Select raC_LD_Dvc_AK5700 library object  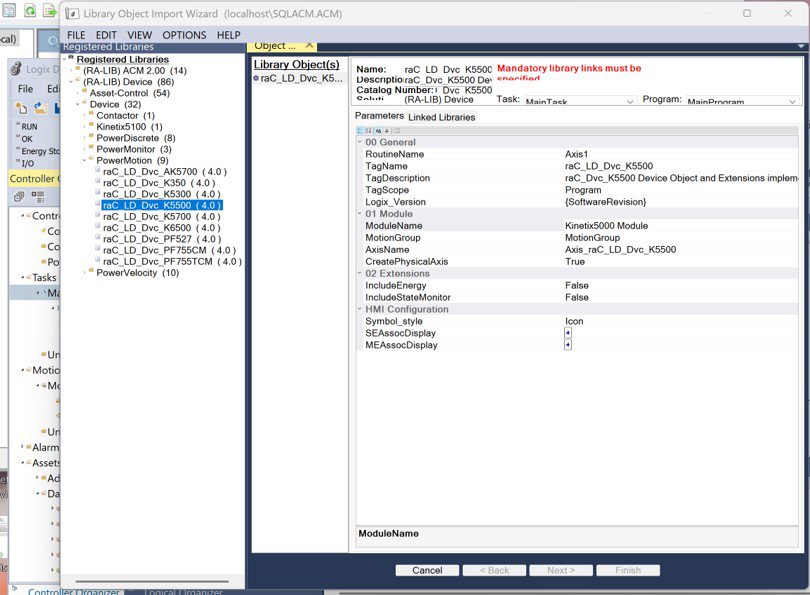165,171
